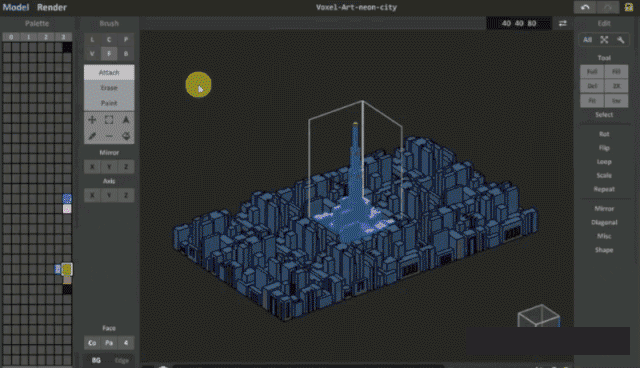Viewport: 640px width, 368px height.
Task: Switch to the Render tab
Action: pyautogui.click(x=52, y=7)
